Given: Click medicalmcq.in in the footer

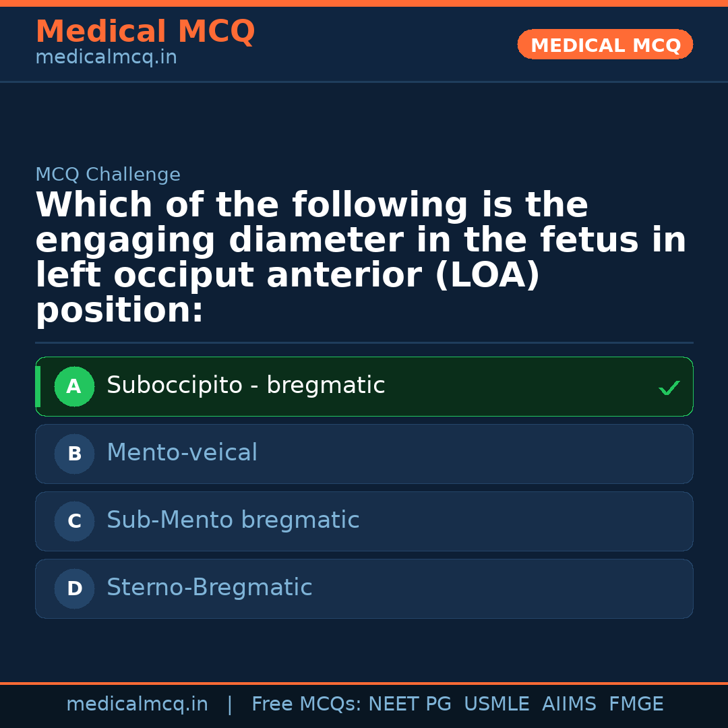Looking at the screenshot, I should click(x=138, y=703).
